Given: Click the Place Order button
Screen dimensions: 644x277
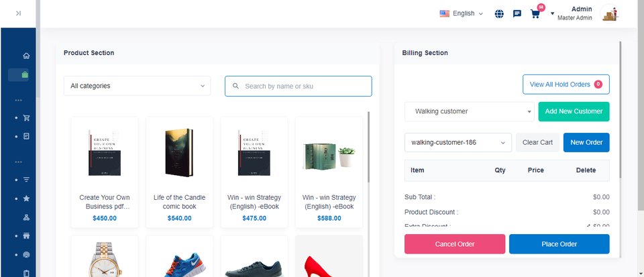Looking at the screenshot, I should pyautogui.click(x=559, y=244).
